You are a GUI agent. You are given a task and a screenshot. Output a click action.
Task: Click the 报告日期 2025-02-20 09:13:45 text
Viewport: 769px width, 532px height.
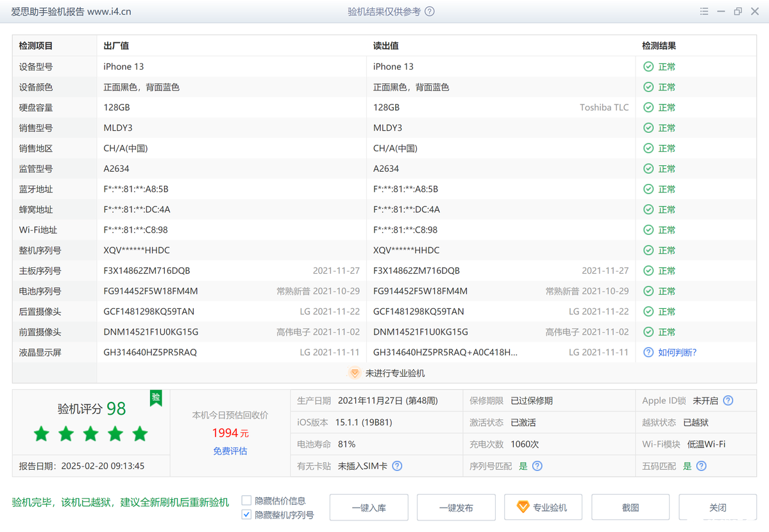pos(82,466)
